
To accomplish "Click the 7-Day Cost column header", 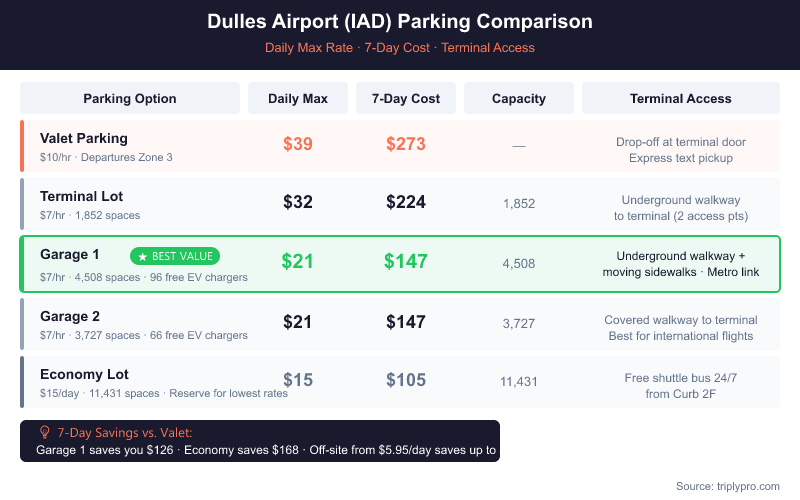I will click(406, 98).
